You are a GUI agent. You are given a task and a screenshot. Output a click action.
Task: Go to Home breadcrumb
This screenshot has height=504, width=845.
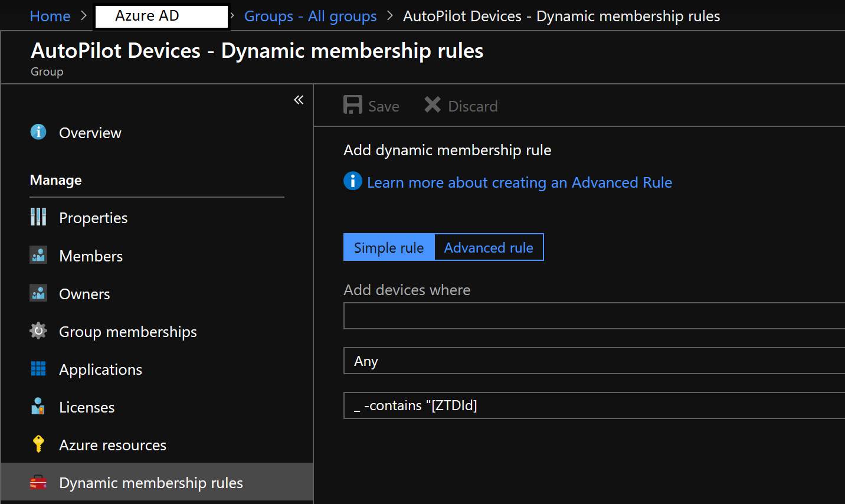(x=50, y=16)
